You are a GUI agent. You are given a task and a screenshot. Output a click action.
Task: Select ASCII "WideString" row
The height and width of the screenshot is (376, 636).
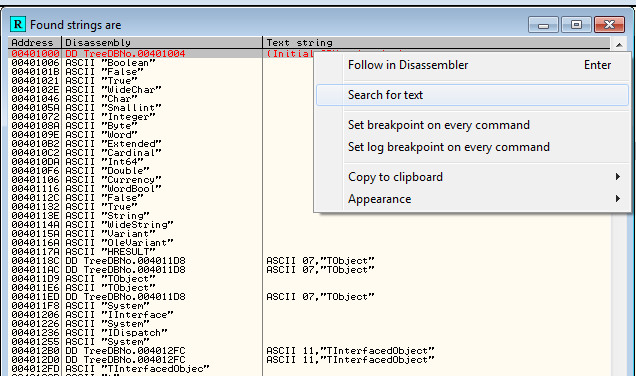(309, 224)
